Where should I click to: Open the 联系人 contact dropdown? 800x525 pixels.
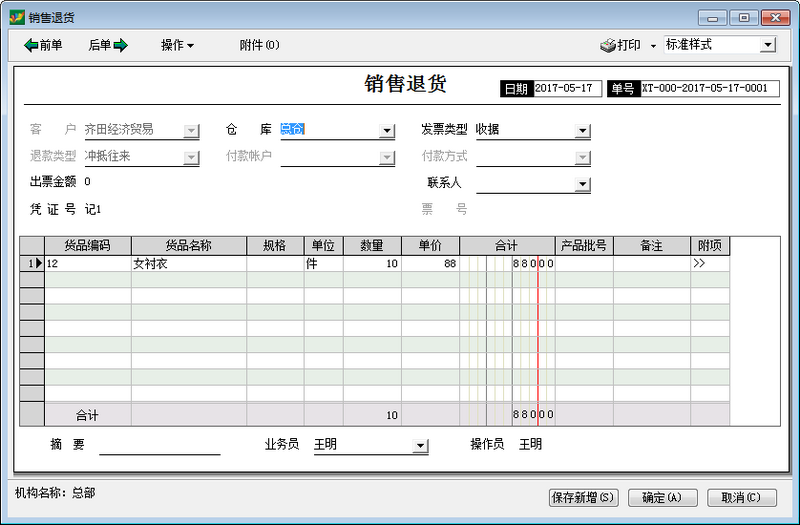(x=582, y=184)
